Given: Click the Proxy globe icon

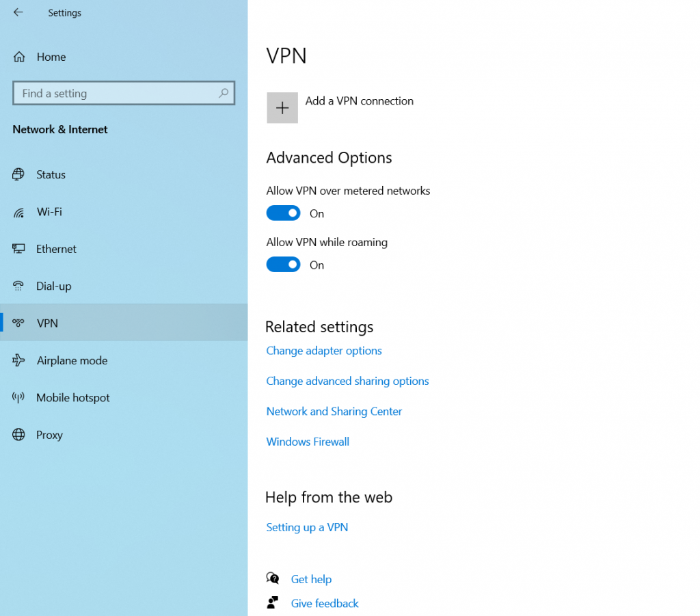Looking at the screenshot, I should point(18,435).
